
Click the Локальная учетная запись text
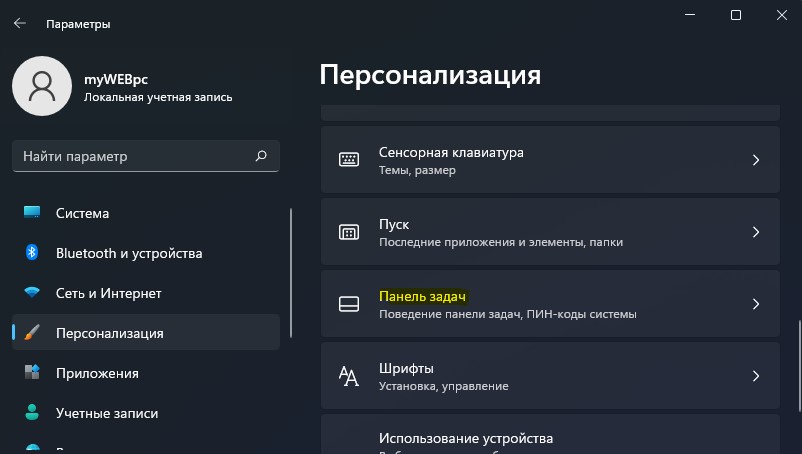(x=158, y=97)
